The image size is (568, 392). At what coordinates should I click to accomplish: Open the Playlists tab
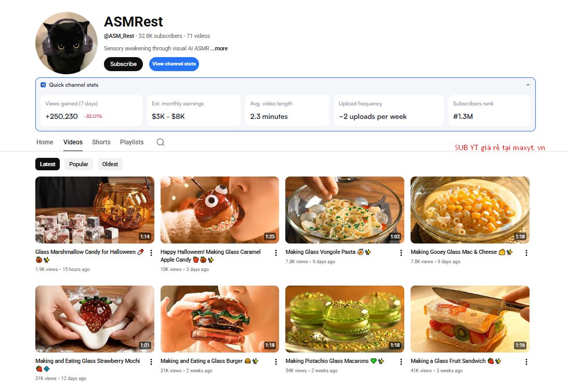click(132, 142)
